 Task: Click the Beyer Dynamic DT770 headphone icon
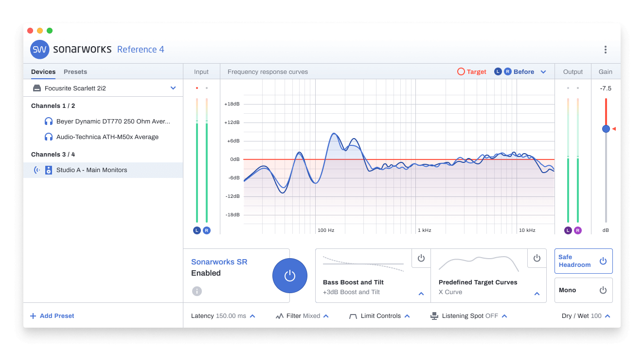coord(49,122)
